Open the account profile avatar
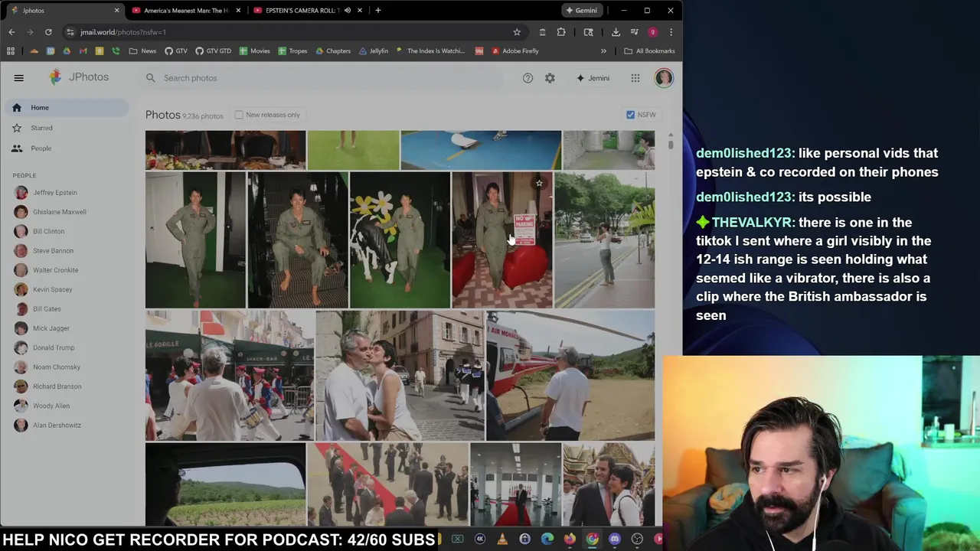This screenshot has height=551, width=980. tap(664, 78)
